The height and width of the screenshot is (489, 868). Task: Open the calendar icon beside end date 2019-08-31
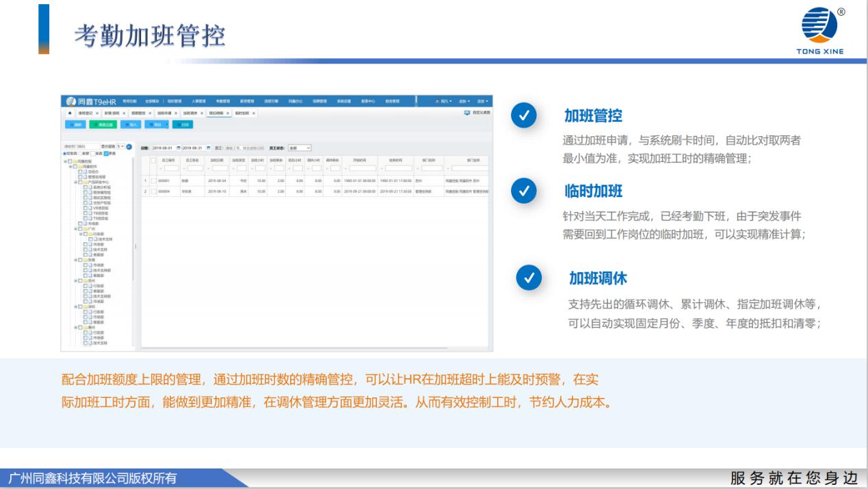(x=209, y=146)
